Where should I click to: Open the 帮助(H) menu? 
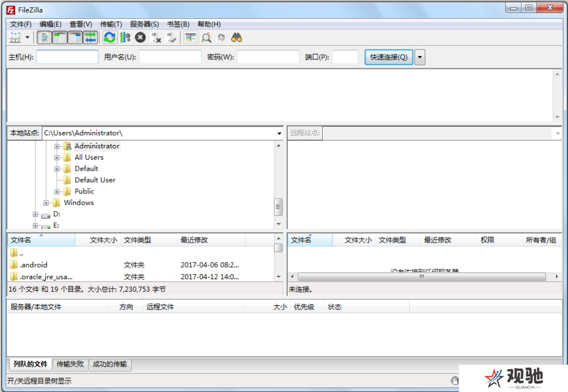[x=209, y=25]
